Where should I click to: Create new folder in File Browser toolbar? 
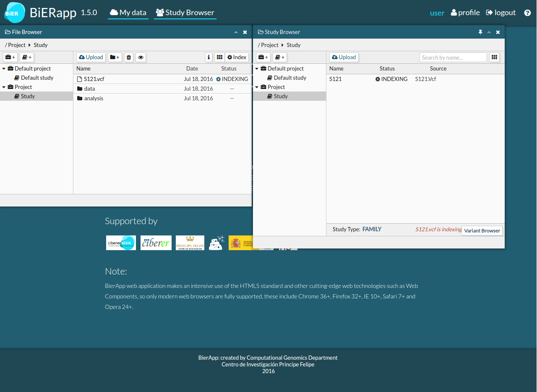tap(115, 57)
